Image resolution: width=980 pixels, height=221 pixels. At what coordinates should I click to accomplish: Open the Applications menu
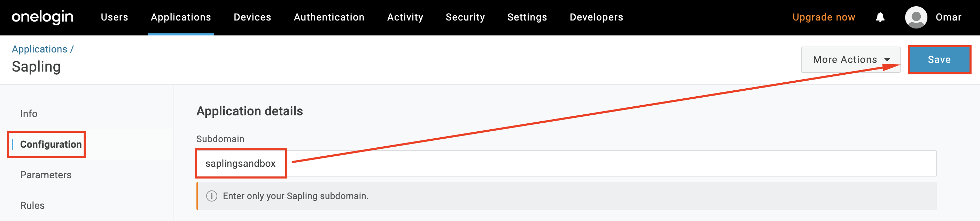(181, 17)
